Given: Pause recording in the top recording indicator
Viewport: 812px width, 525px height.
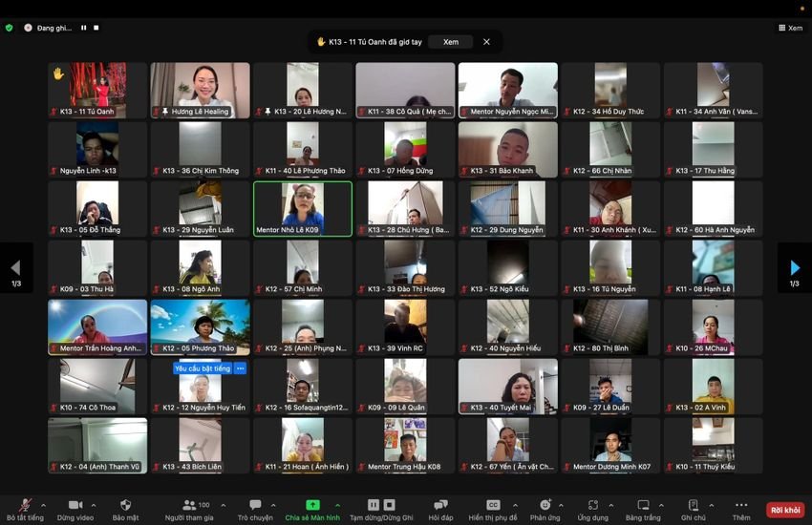Looking at the screenshot, I should 83,28.
